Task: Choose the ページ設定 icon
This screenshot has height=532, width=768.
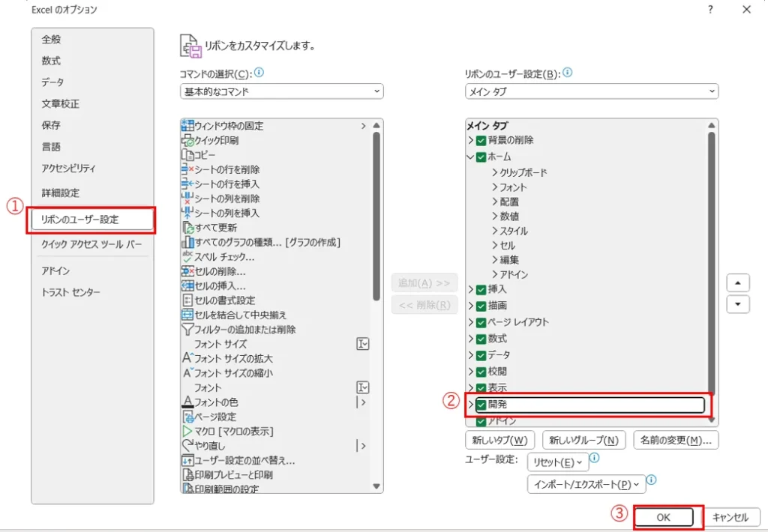Action: coord(187,417)
